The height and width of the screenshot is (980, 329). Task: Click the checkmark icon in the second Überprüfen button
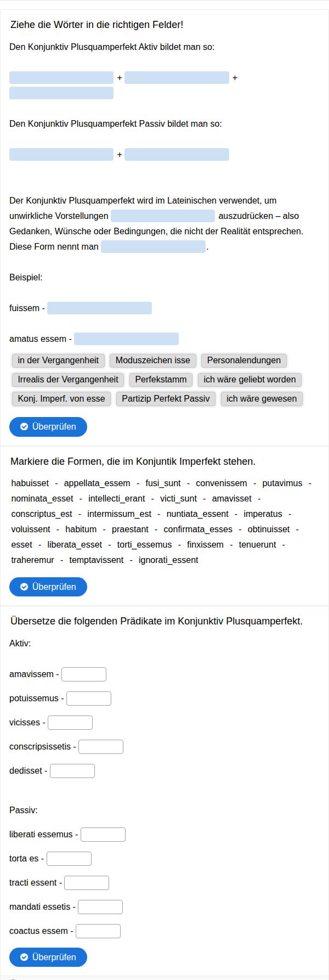(x=24, y=587)
